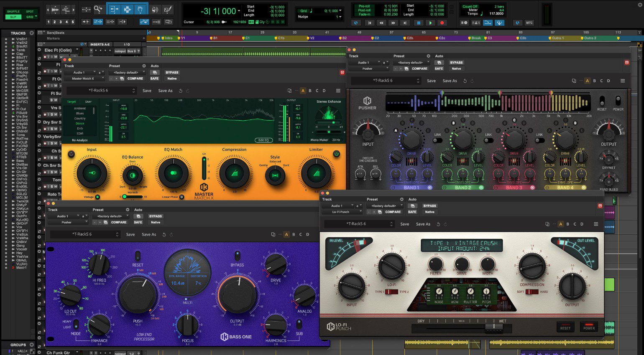The image size is (644, 355).
Task: Click the Tab to Transient icon
Action: [x=86, y=22]
